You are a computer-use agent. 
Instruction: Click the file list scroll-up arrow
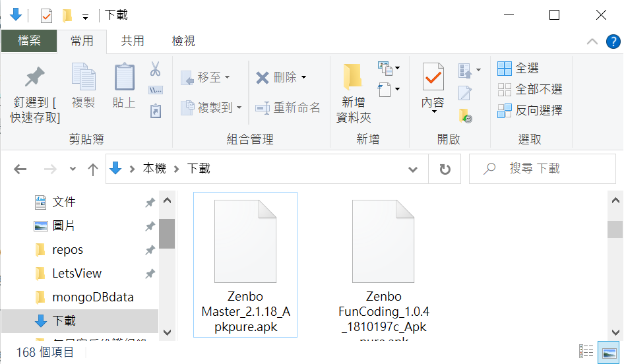(615, 200)
